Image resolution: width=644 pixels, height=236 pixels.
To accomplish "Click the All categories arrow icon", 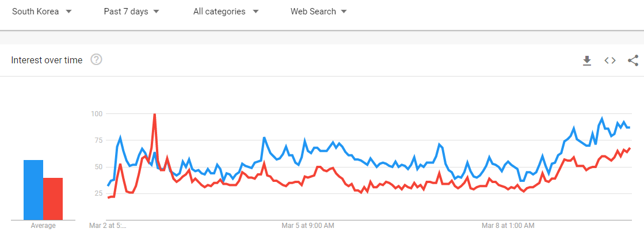I will point(256,12).
